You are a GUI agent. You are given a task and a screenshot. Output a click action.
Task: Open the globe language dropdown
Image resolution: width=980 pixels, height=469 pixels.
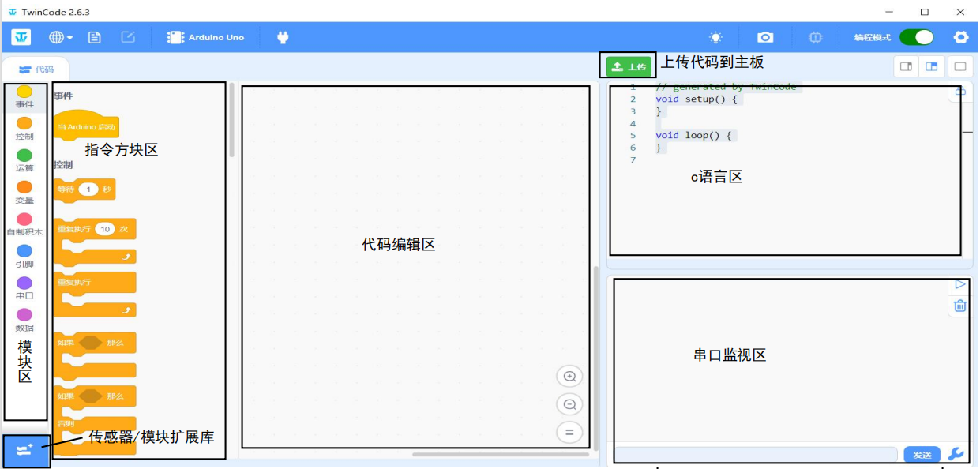61,37
